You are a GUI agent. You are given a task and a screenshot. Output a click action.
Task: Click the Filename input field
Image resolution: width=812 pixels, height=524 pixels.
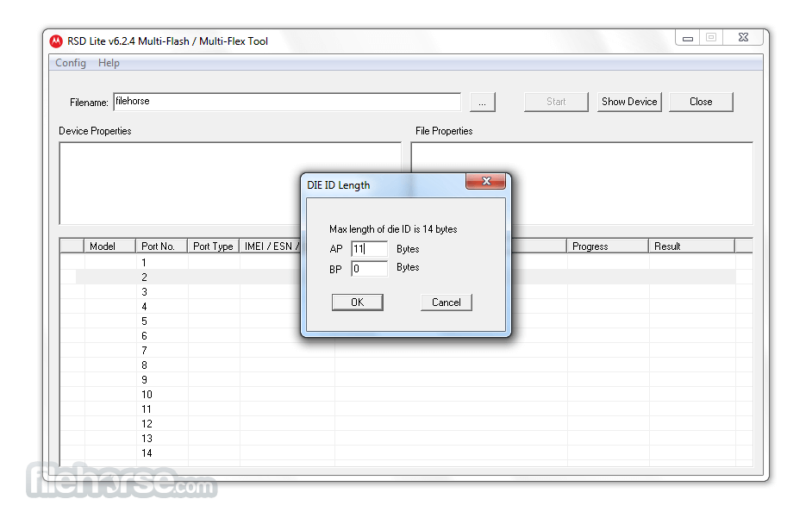(287, 102)
